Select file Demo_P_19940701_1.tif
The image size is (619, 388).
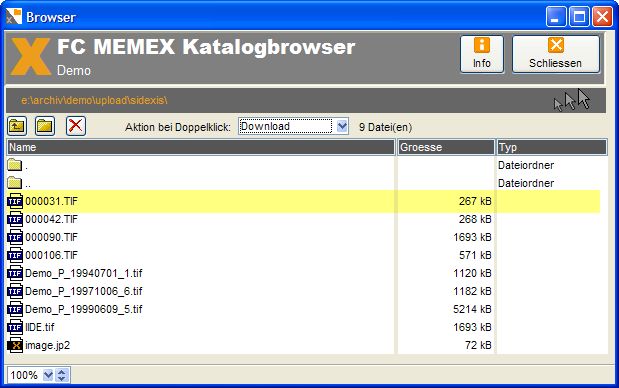point(83,273)
